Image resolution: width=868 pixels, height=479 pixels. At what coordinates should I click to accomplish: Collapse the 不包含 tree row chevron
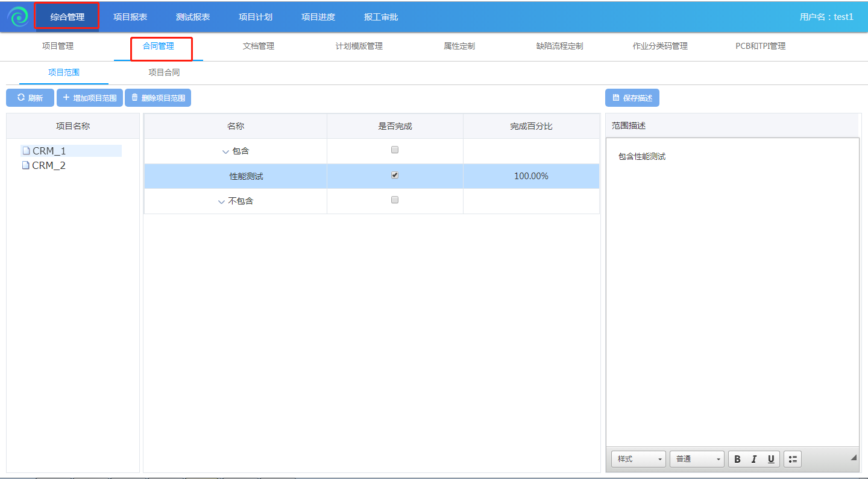(x=221, y=202)
